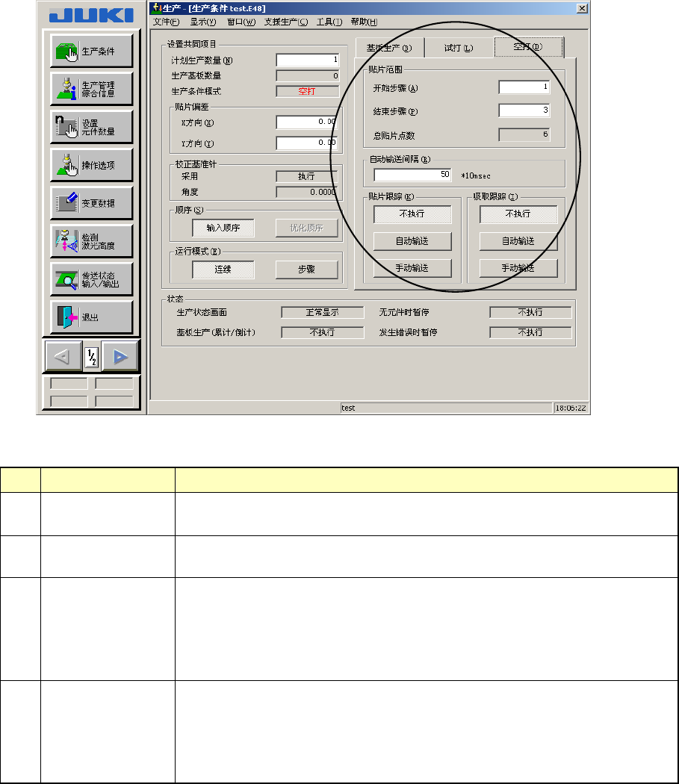Select 手动输送 under 吸取跟踪

click(518, 268)
